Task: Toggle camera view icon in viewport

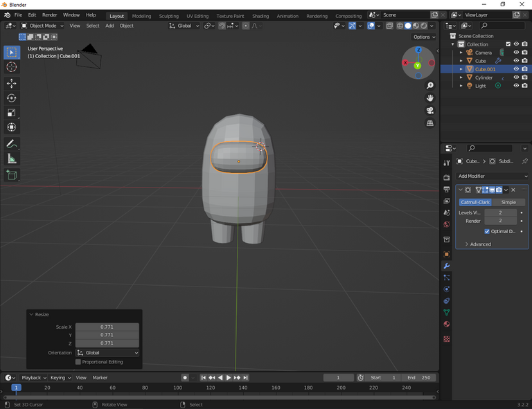Action: (430, 111)
